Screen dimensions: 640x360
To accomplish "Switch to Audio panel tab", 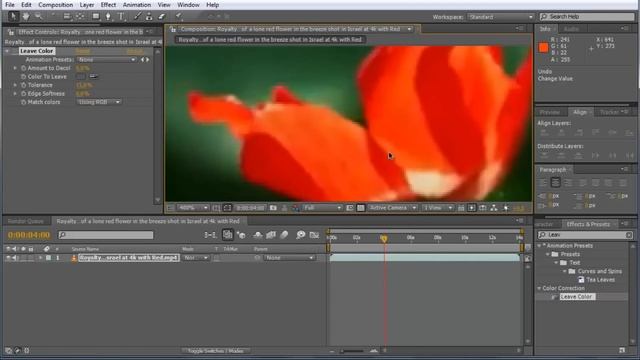I will (x=571, y=29).
